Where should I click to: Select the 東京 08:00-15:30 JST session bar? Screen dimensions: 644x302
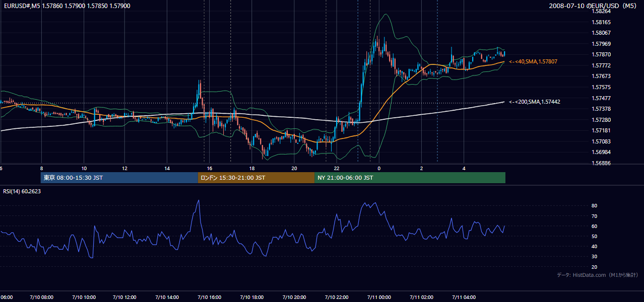(119, 178)
